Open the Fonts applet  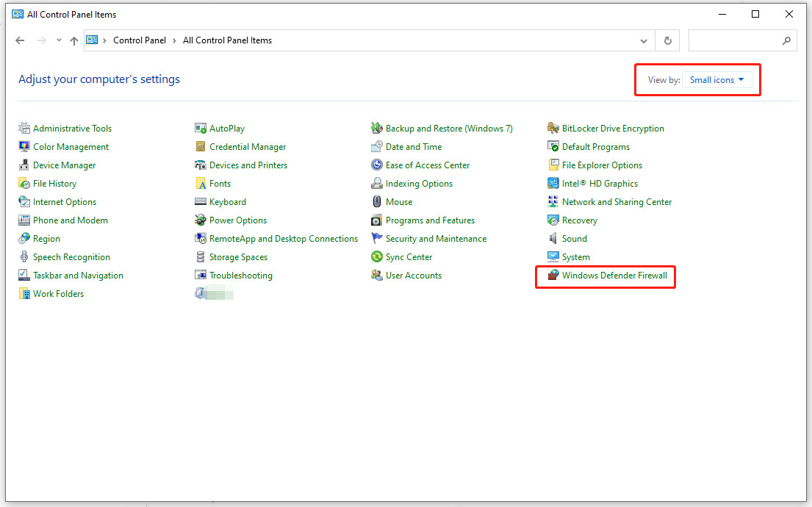(x=219, y=183)
